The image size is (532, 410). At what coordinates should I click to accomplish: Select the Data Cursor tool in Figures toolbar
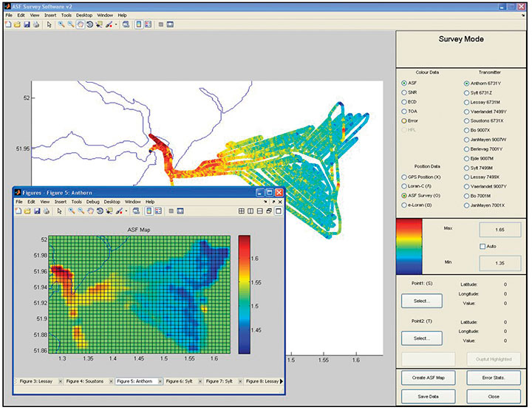[110, 211]
